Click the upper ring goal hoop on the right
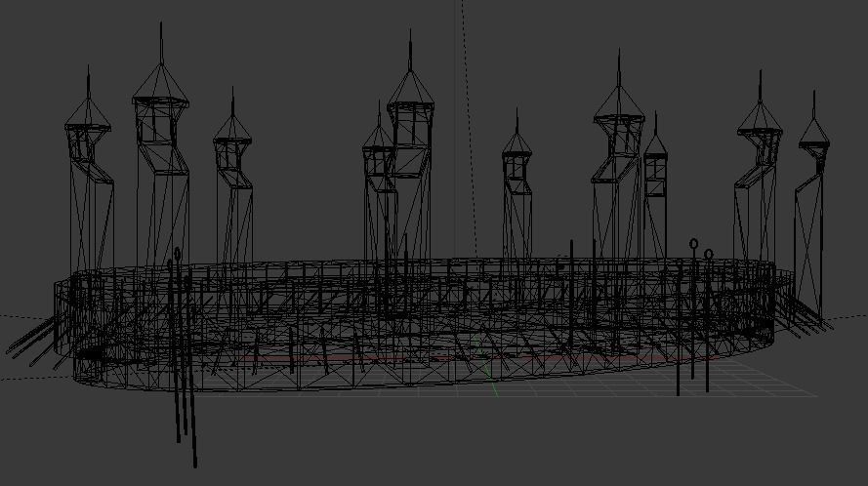This screenshot has width=868, height=486. (x=693, y=244)
